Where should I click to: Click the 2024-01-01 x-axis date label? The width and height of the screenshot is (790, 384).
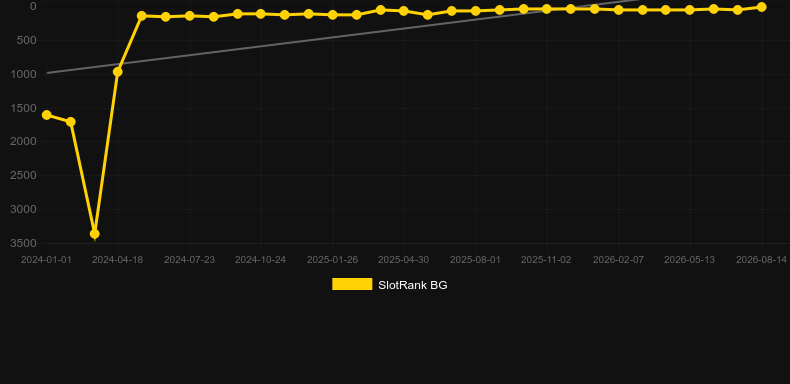pos(46,260)
